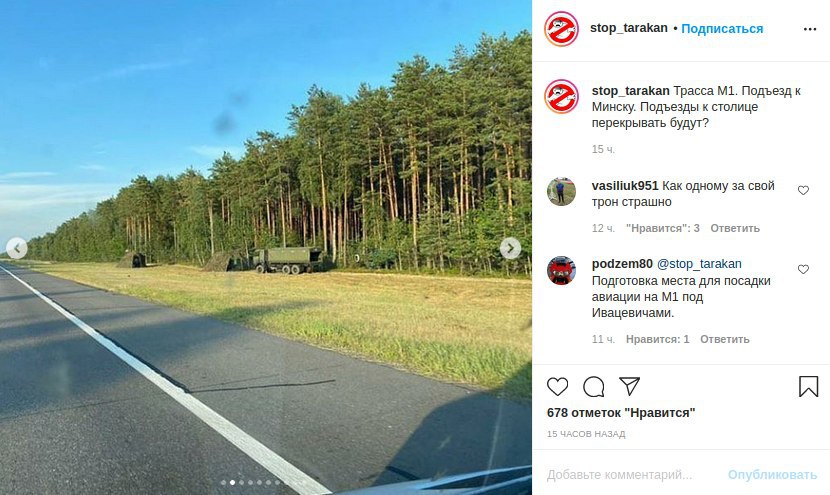View likes list for 678 отметок Нравится
830x495 pixels.
point(621,413)
